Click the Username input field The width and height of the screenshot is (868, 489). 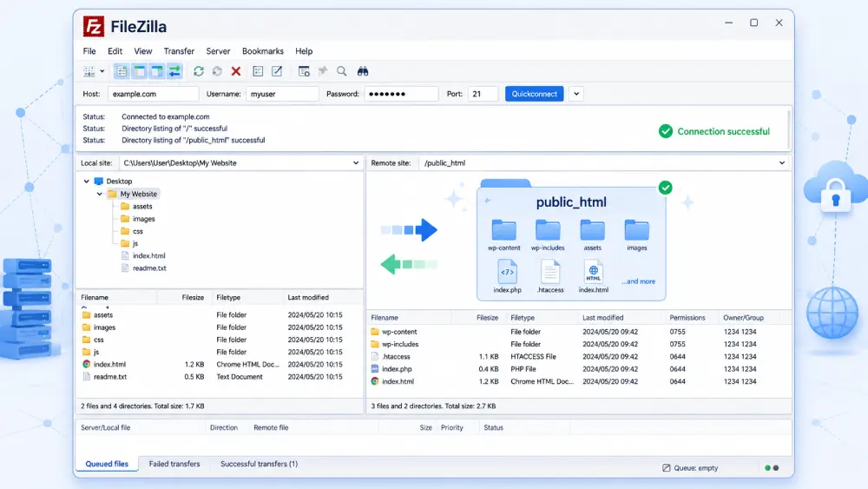tap(282, 94)
